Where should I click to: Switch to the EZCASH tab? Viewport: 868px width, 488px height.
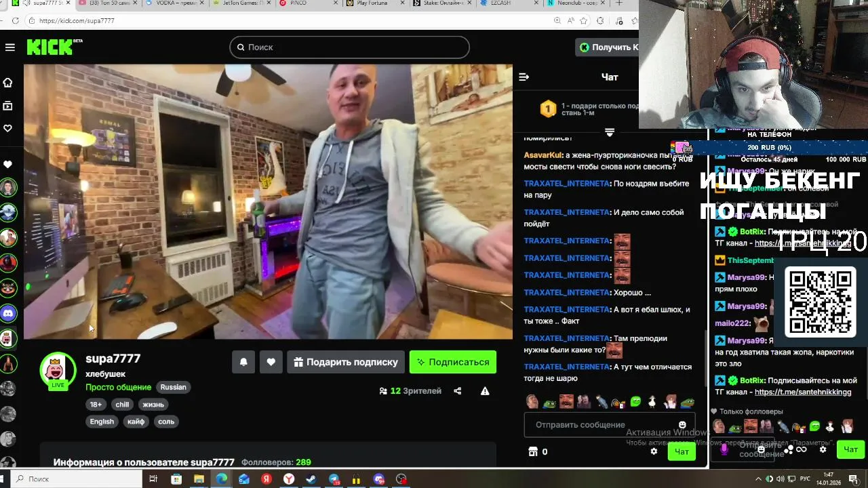(x=509, y=3)
